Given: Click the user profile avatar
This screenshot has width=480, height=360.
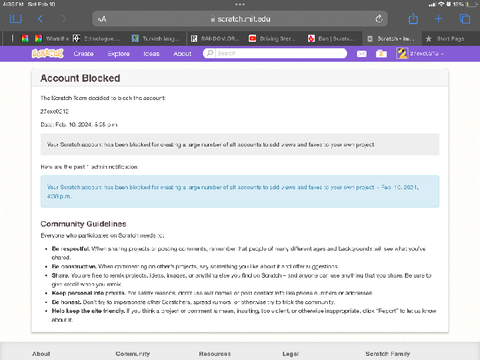Looking at the screenshot, I should click(402, 53).
